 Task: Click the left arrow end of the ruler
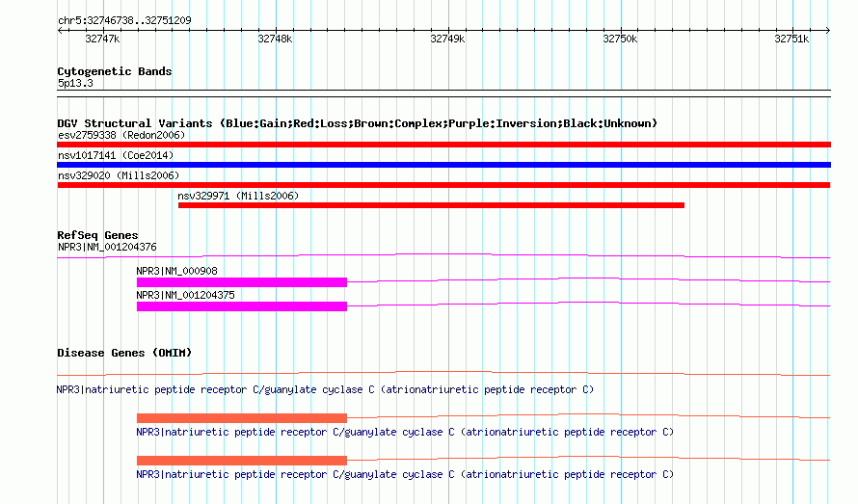coord(60,30)
